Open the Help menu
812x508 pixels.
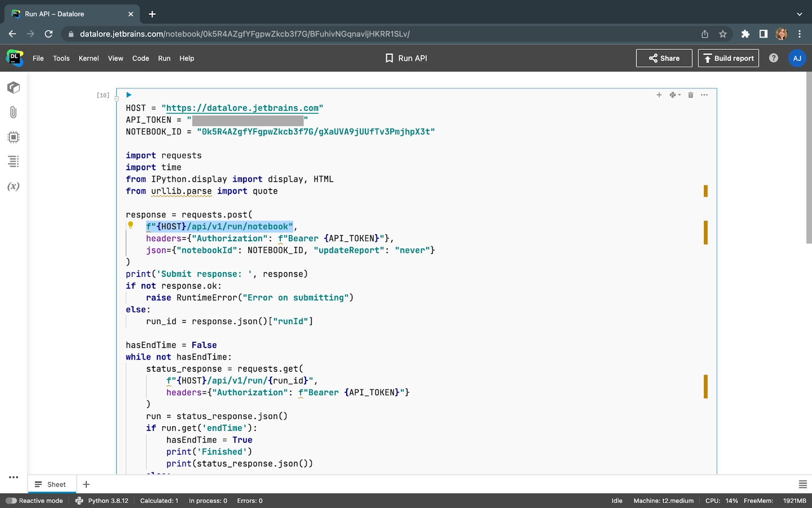(187, 58)
